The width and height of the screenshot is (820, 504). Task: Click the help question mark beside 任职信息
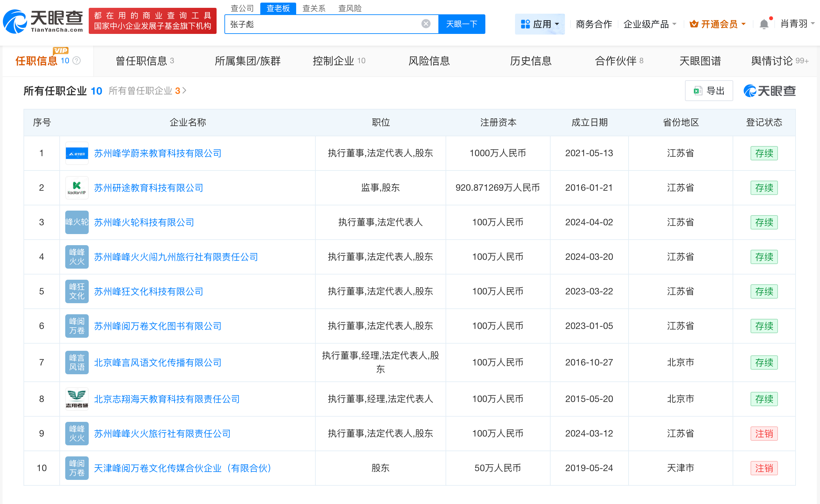pyautogui.click(x=77, y=61)
